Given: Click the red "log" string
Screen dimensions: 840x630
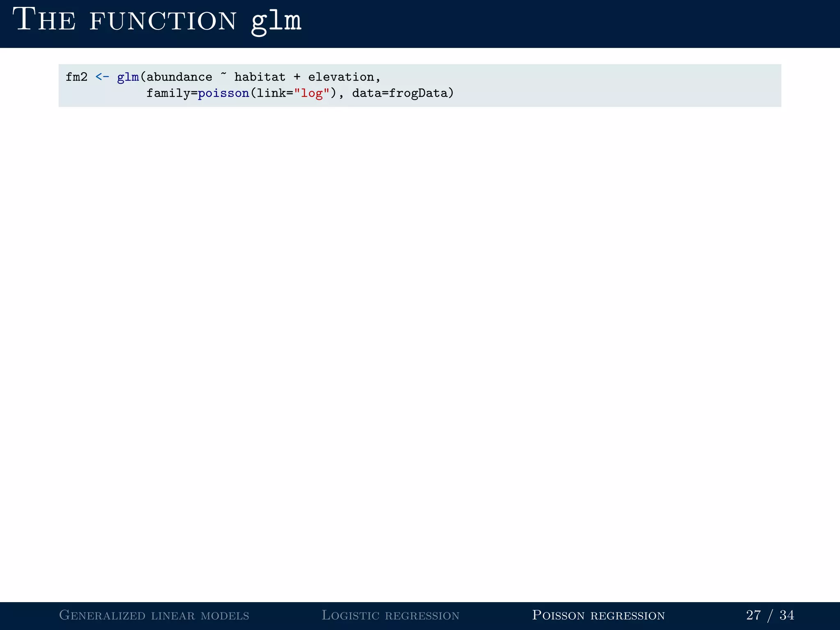Looking at the screenshot, I should pos(312,94).
